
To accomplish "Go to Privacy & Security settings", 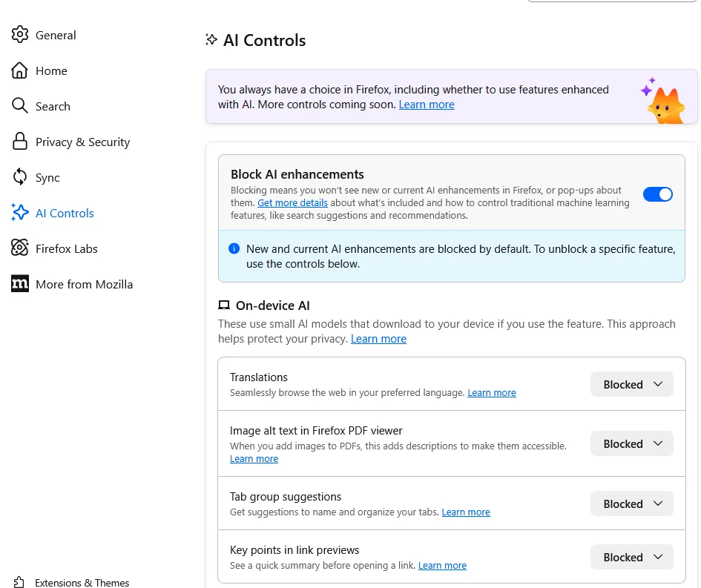I will tap(82, 142).
